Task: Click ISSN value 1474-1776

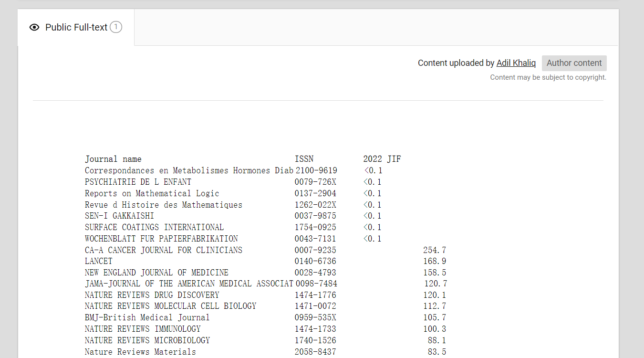Action: tap(315, 295)
